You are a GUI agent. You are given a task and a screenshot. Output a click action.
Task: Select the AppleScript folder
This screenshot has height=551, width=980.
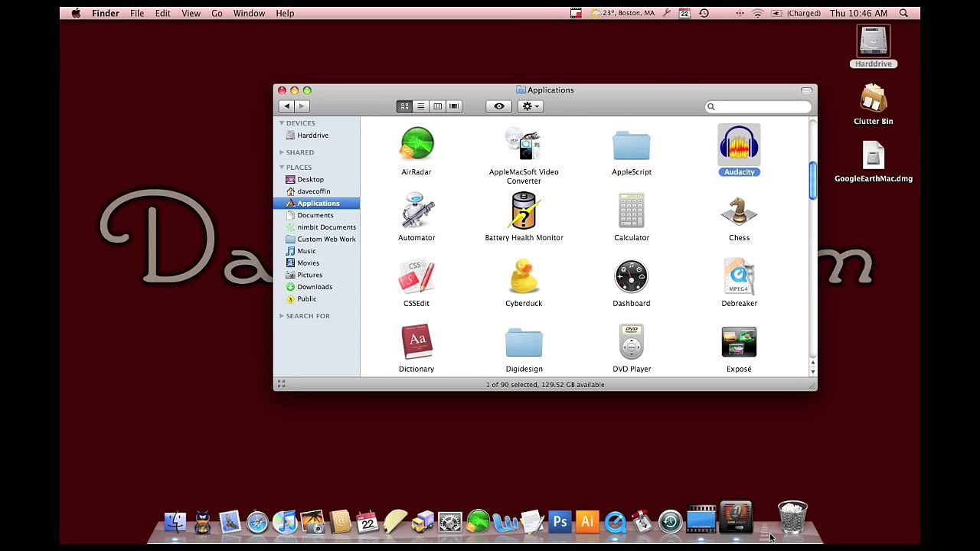632,145
